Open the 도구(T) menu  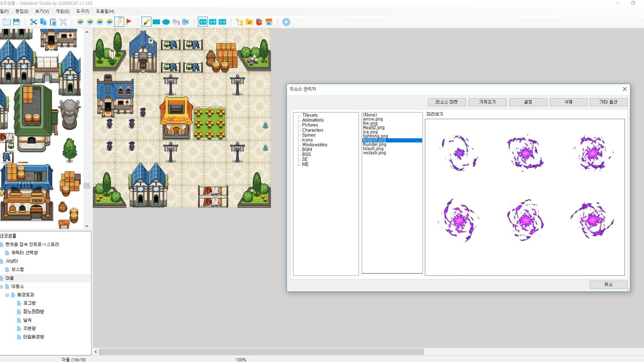(x=83, y=11)
